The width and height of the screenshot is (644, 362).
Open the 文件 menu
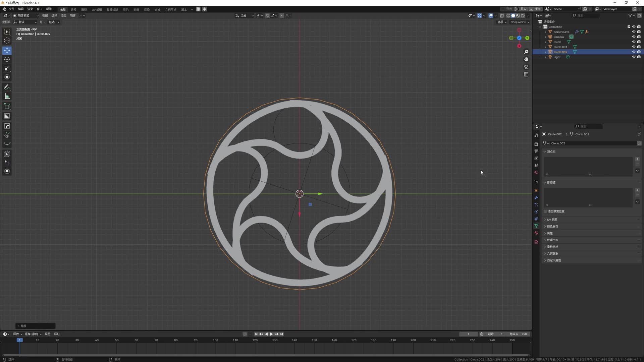click(11, 9)
